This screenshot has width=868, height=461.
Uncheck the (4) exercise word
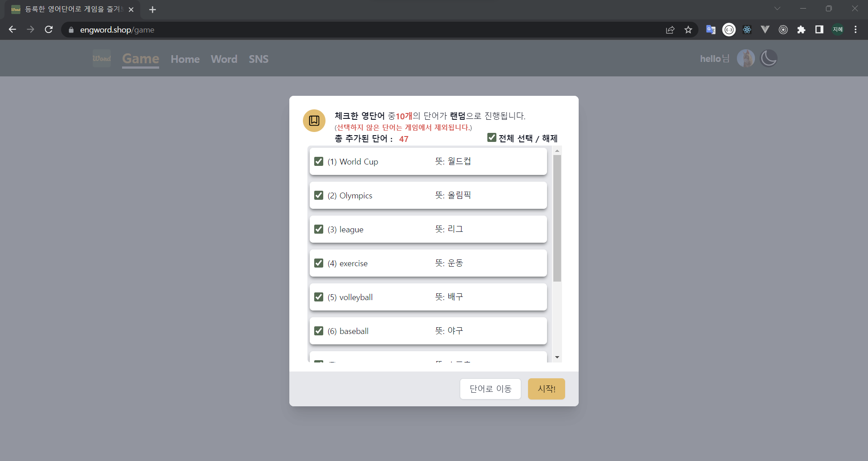319,263
